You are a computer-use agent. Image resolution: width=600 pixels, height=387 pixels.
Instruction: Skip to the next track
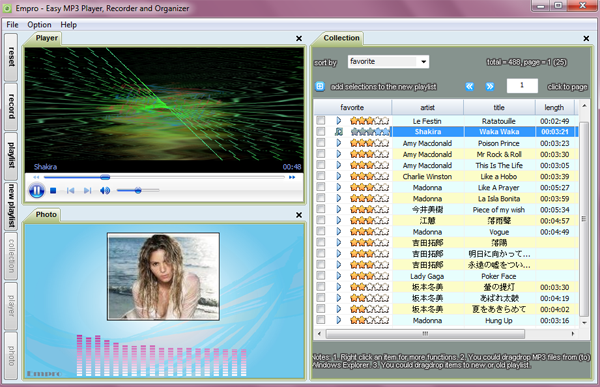(88, 190)
